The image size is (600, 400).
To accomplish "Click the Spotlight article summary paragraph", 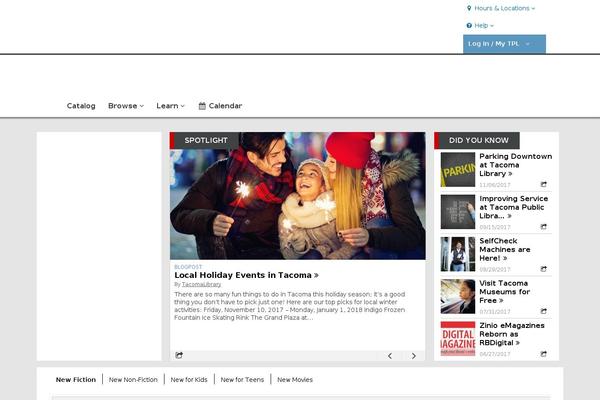I will (290, 306).
